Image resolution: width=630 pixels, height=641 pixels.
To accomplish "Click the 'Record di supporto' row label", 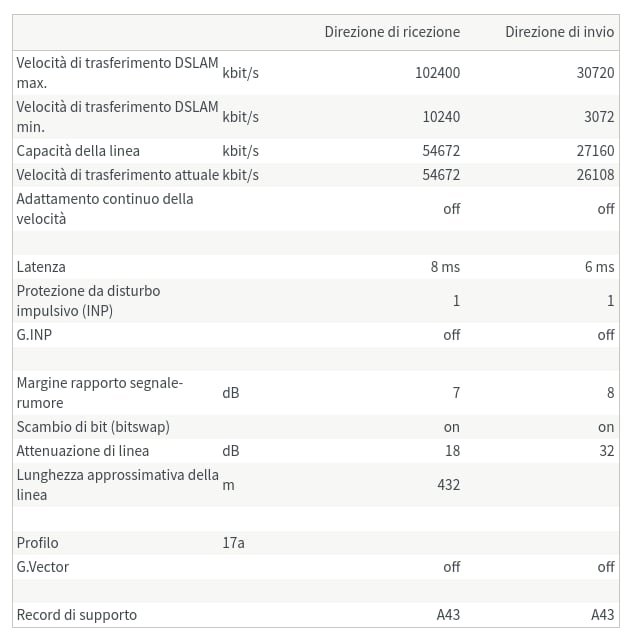I will click(77, 615).
